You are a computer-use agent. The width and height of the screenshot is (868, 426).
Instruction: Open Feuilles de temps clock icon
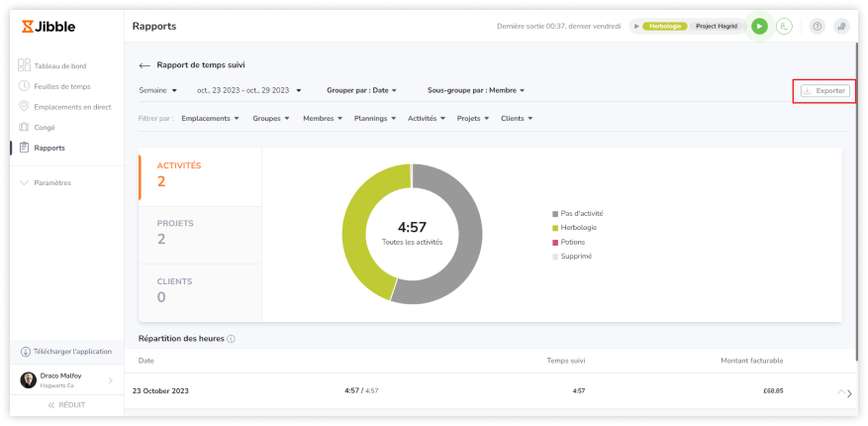24,86
